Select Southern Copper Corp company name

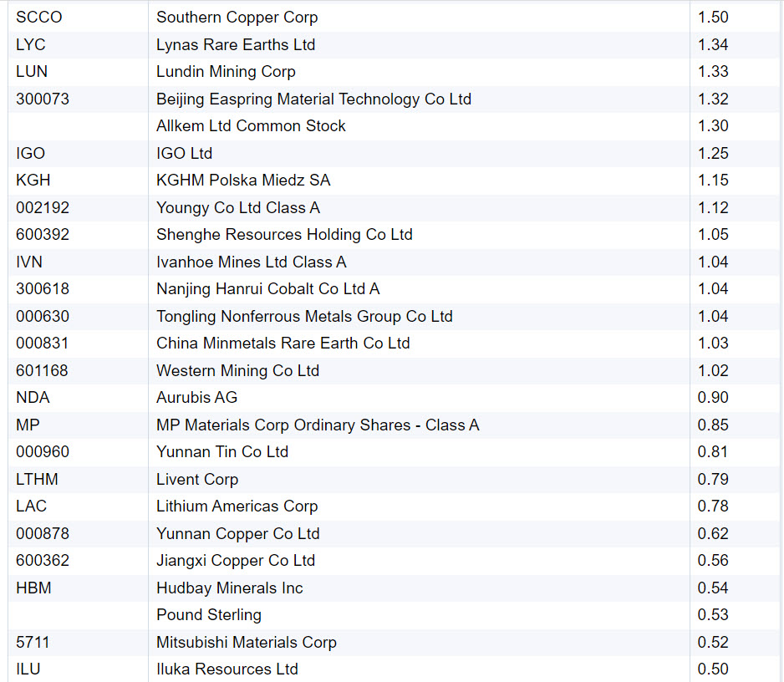[x=237, y=18]
